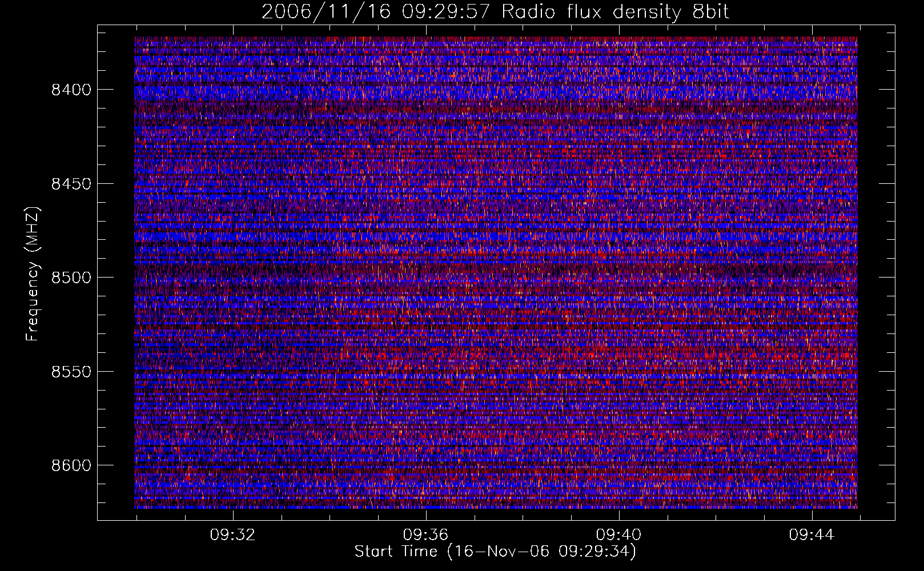Select the 8400 frequency axis label
Image resolution: width=924 pixels, height=571 pixels.
(71, 90)
